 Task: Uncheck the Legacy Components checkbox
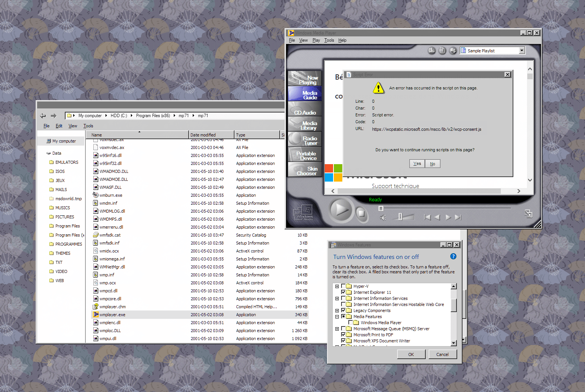point(343,310)
